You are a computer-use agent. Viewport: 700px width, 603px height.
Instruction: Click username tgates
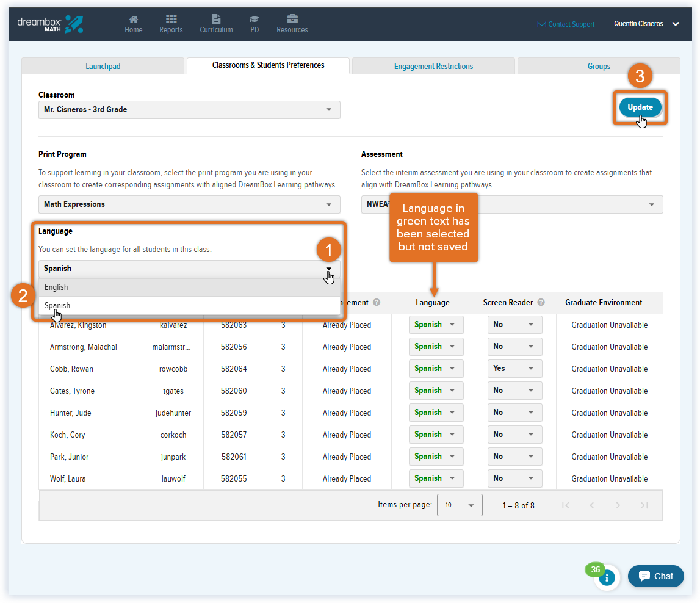(x=173, y=391)
